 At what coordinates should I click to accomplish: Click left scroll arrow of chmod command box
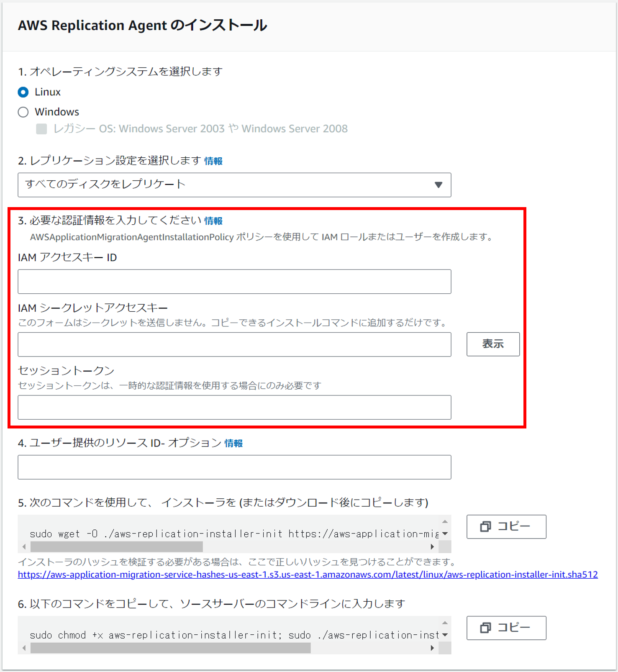pyautogui.click(x=24, y=648)
